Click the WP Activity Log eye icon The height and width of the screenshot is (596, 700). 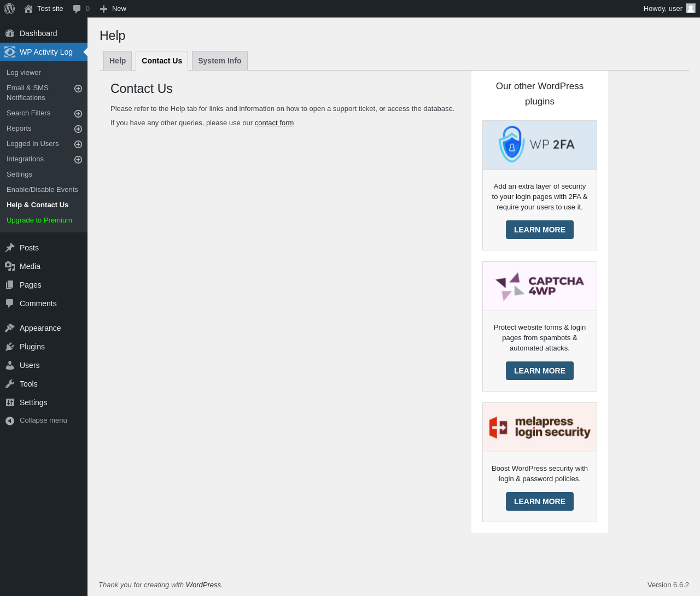click(10, 52)
